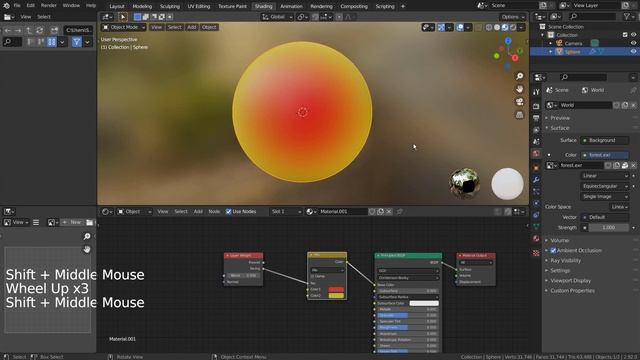This screenshot has height=360, width=640.
Task: Click the New button in image editor
Action: tap(72, 222)
